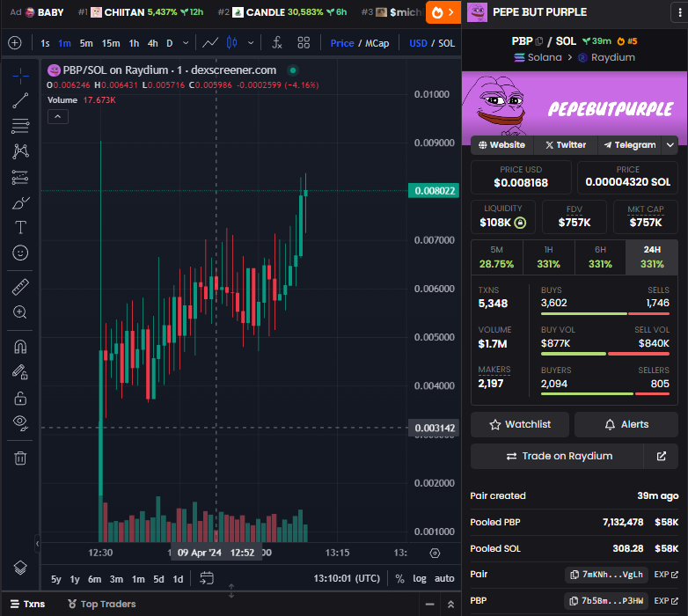Expand the more timeframes dropdown
This screenshot has height=616, width=688.
click(x=186, y=43)
